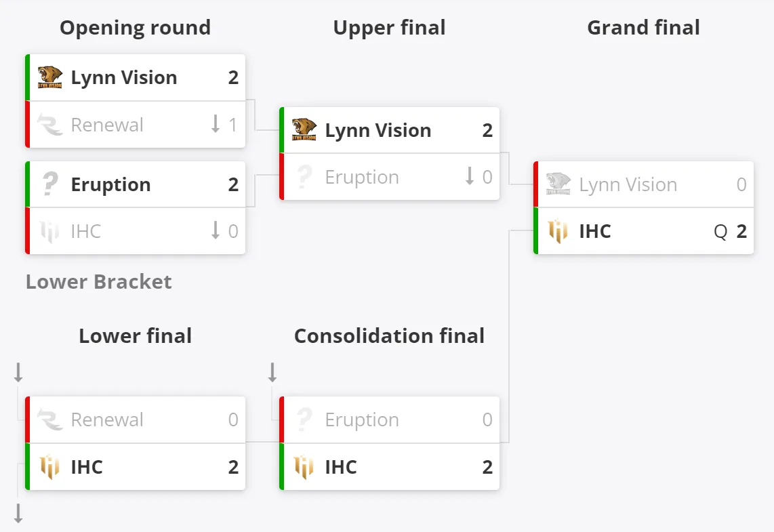Click down arrow below Lower final IHC row
This screenshot has width=774, height=532.
18,513
